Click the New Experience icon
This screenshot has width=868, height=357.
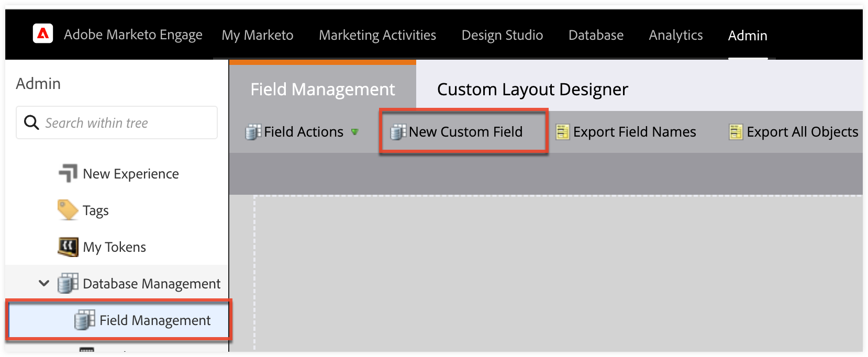(x=68, y=173)
